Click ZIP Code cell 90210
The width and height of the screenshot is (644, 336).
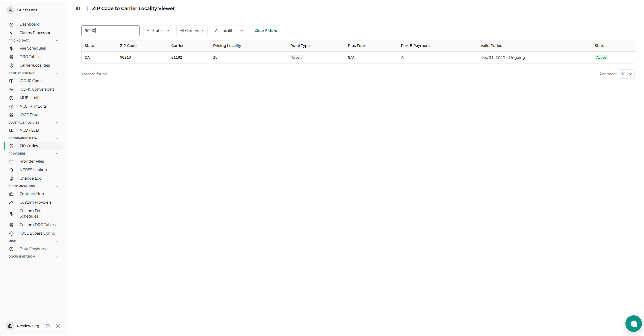(125, 58)
